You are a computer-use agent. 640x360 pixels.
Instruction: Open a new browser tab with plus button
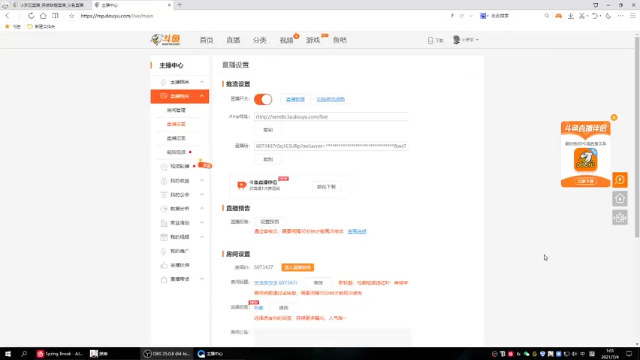[180, 5]
